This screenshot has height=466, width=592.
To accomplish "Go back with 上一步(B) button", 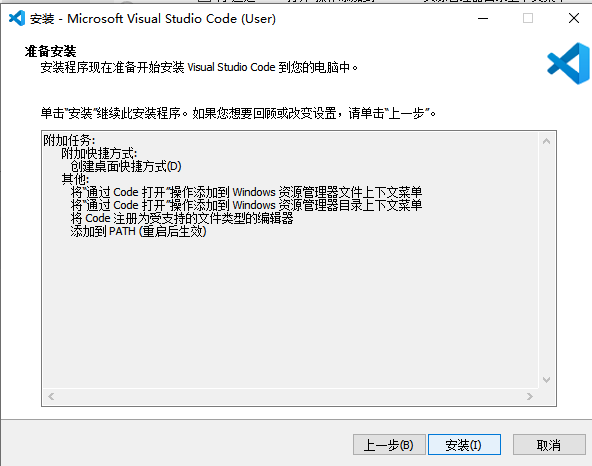I will (x=389, y=444).
